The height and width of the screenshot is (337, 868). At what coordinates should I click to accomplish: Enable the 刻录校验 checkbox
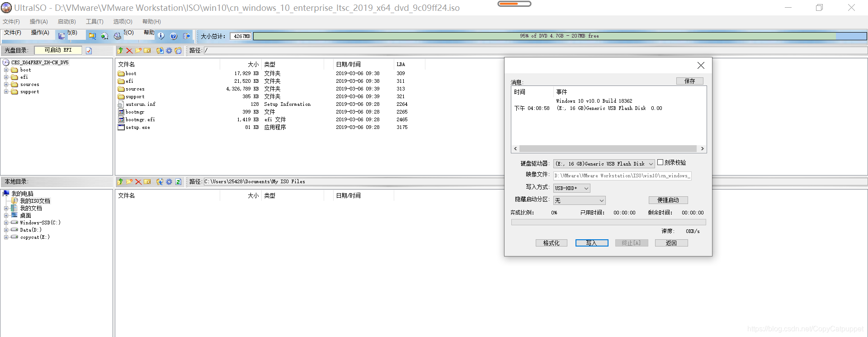pos(660,162)
